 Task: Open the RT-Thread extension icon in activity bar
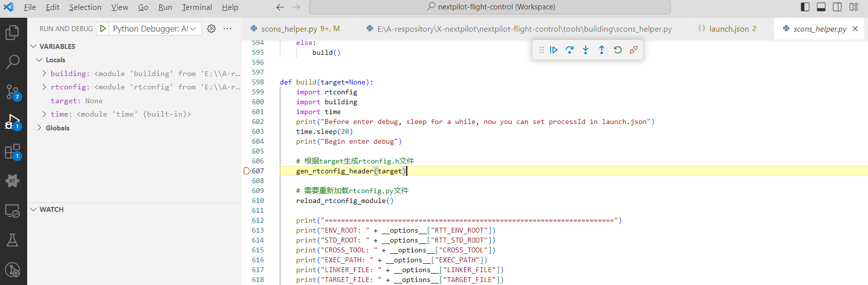pos(12,181)
